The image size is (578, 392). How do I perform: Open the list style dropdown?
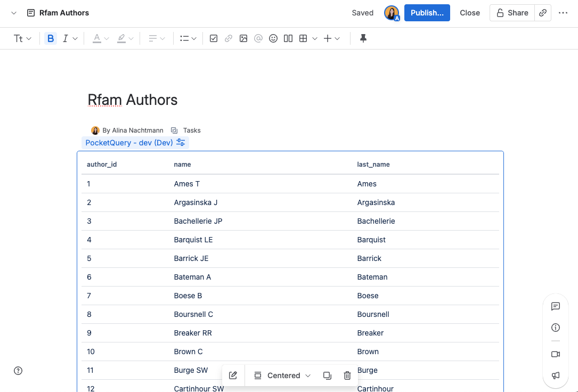tap(188, 38)
